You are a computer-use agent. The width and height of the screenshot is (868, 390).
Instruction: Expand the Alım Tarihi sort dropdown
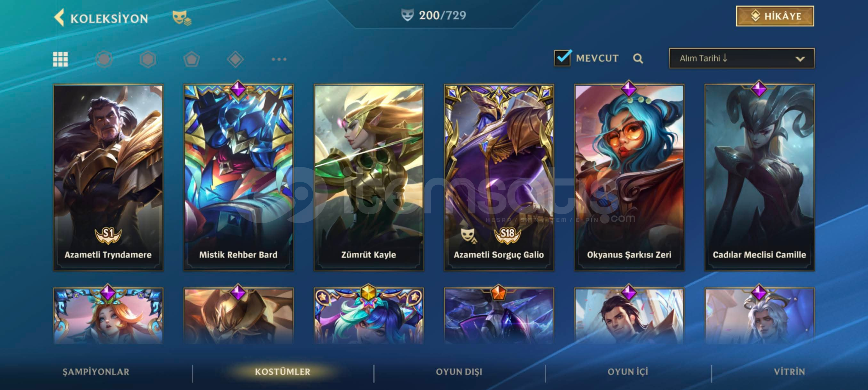[x=742, y=58]
